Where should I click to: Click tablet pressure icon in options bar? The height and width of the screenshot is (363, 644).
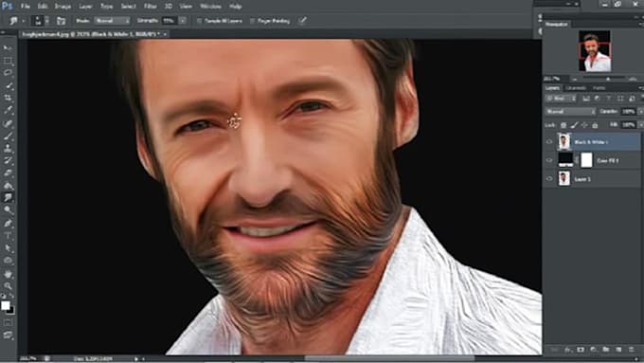pyautogui.click(x=303, y=21)
